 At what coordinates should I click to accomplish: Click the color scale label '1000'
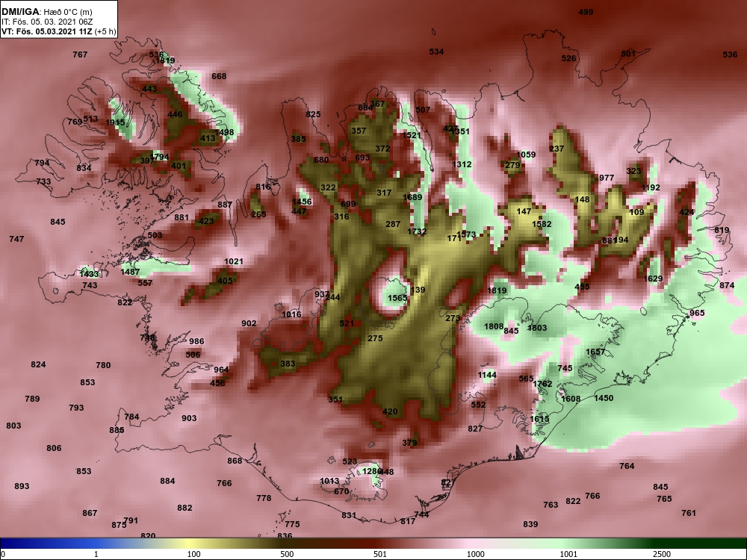[475, 554]
